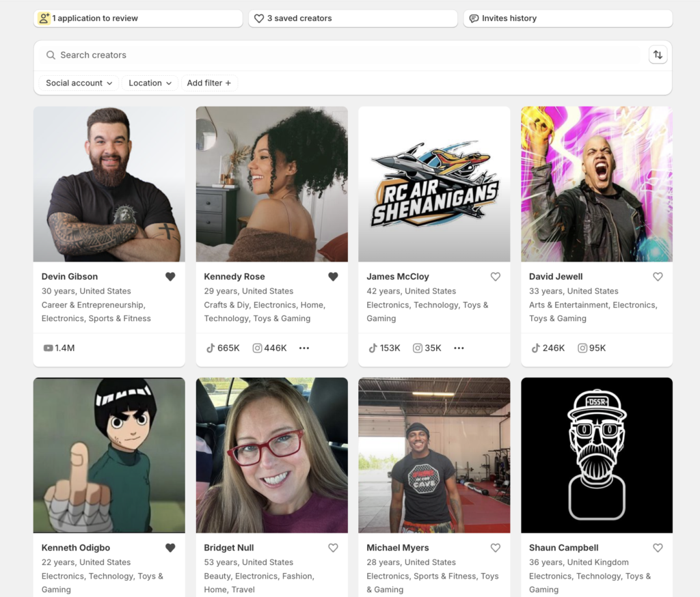The image size is (700, 597).
Task: Click the heart icon next to saved creators
Action: [x=259, y=18]
